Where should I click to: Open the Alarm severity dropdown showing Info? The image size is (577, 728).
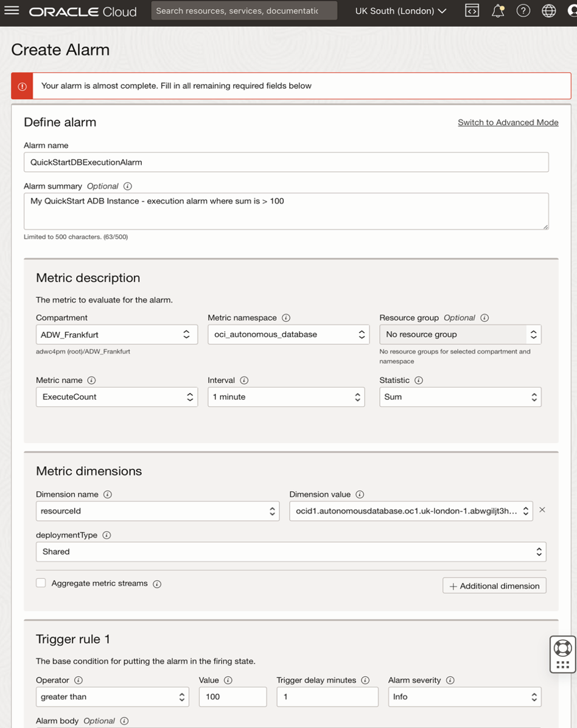tap(464, 697)
